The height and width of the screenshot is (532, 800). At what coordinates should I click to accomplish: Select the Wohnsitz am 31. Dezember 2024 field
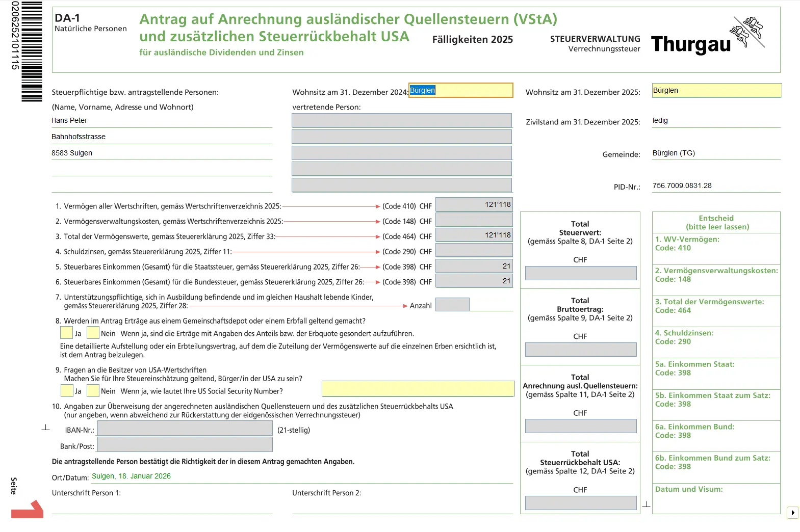click(x=460, y=90)
